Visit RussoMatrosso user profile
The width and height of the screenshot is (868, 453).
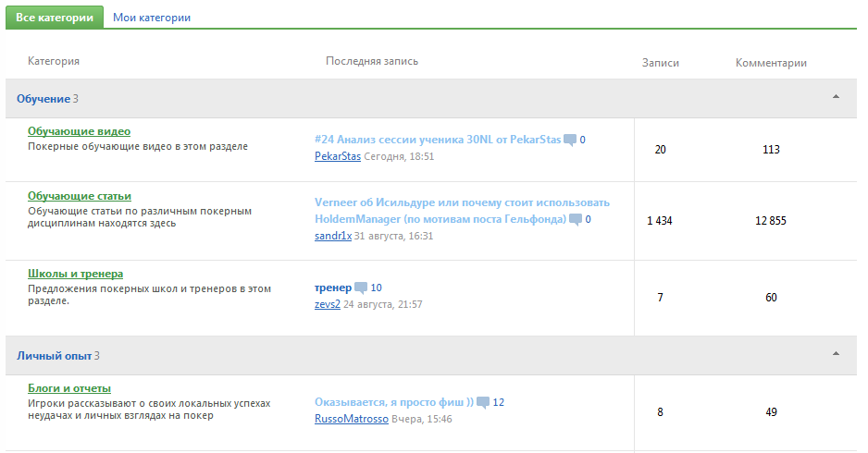click(350, 419)
